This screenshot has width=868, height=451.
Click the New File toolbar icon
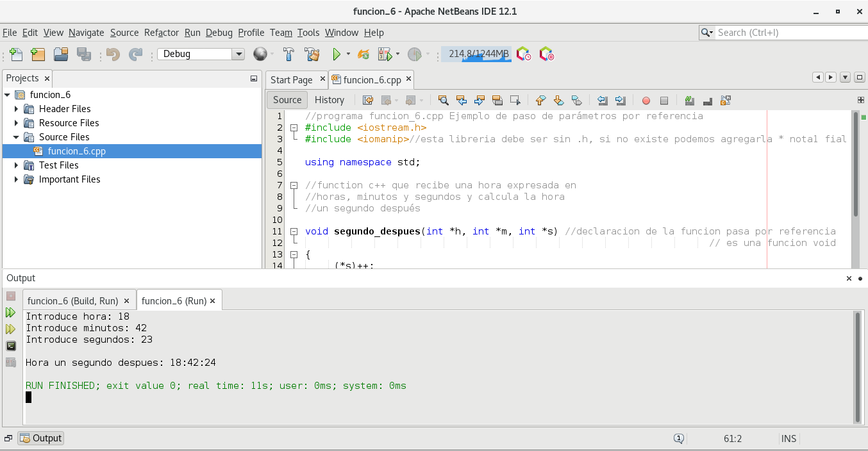[16, 54]
